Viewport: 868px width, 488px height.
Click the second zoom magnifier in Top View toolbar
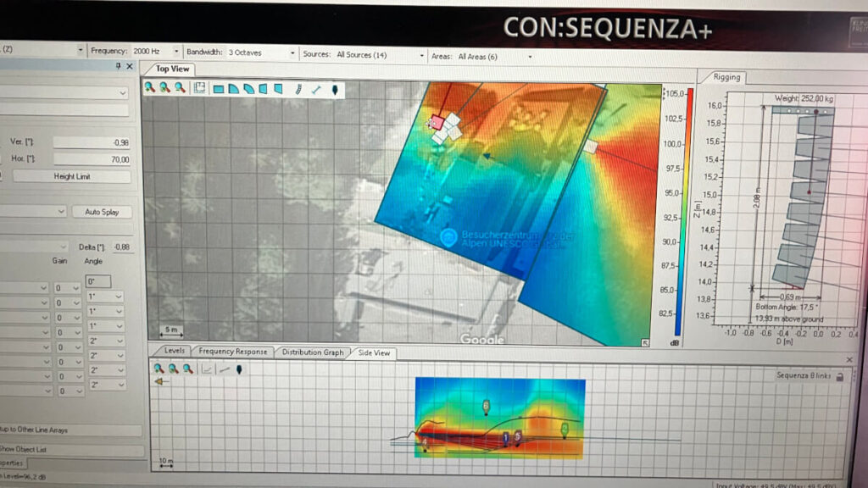click(x=164, y=87)
